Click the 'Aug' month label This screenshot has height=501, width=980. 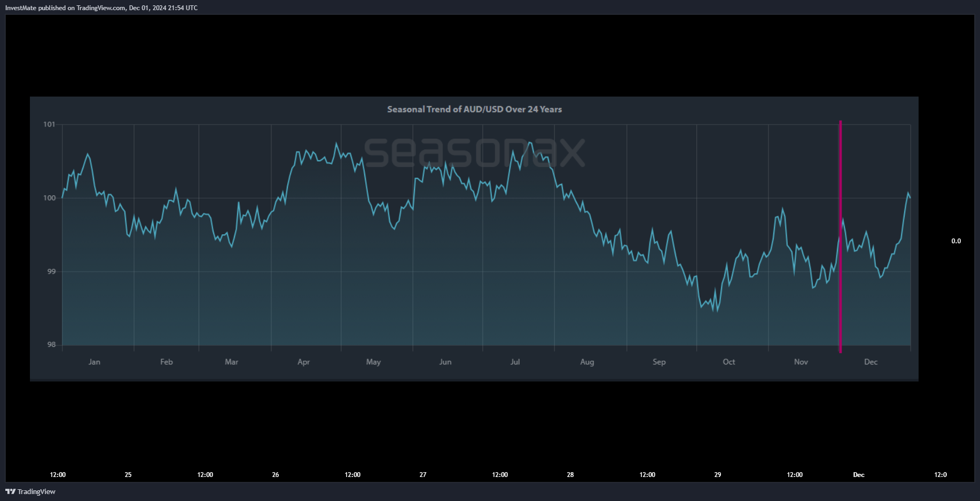[x=587, y=362]
